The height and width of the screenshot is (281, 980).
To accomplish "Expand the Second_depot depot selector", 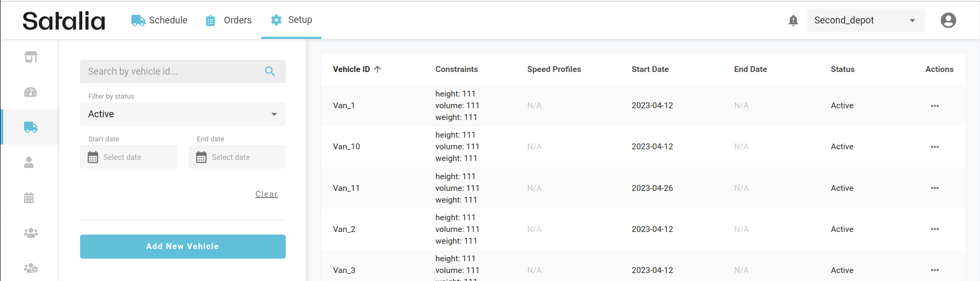I will coord(865,20).
